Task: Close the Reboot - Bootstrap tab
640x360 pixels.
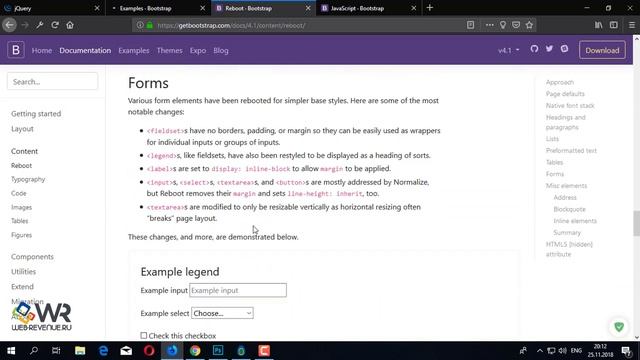Action: tap(308, 8)
